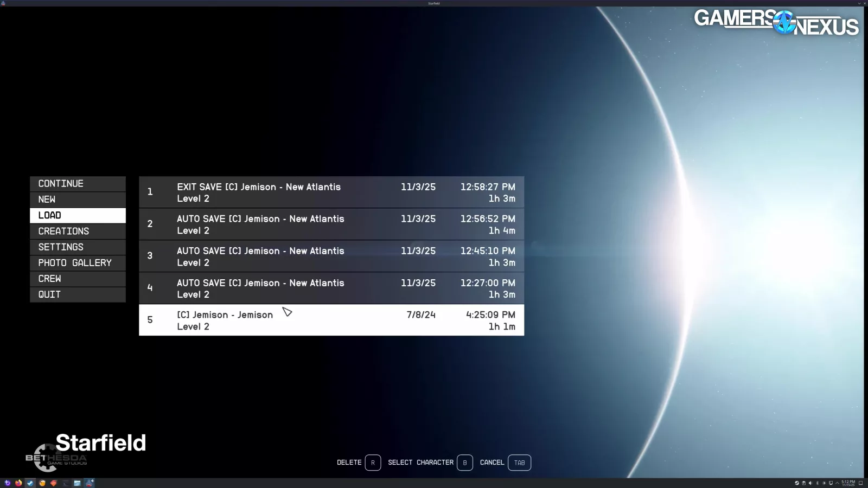The height and width of the screenshot is (488, 868).
Task: Open the volume control in system tray
Action: pyautogui.click(x=810, y=483)
